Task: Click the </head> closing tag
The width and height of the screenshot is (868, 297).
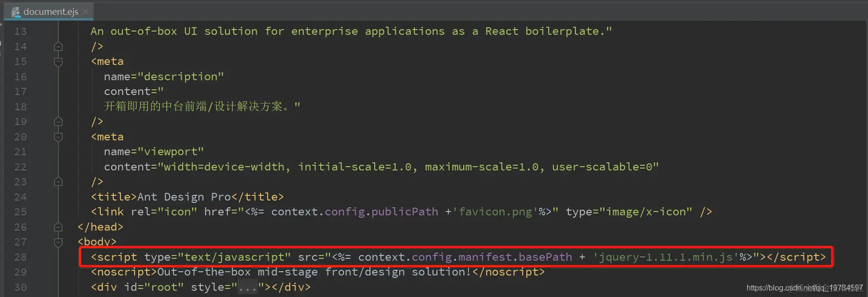Action: (x=100, y=227)
